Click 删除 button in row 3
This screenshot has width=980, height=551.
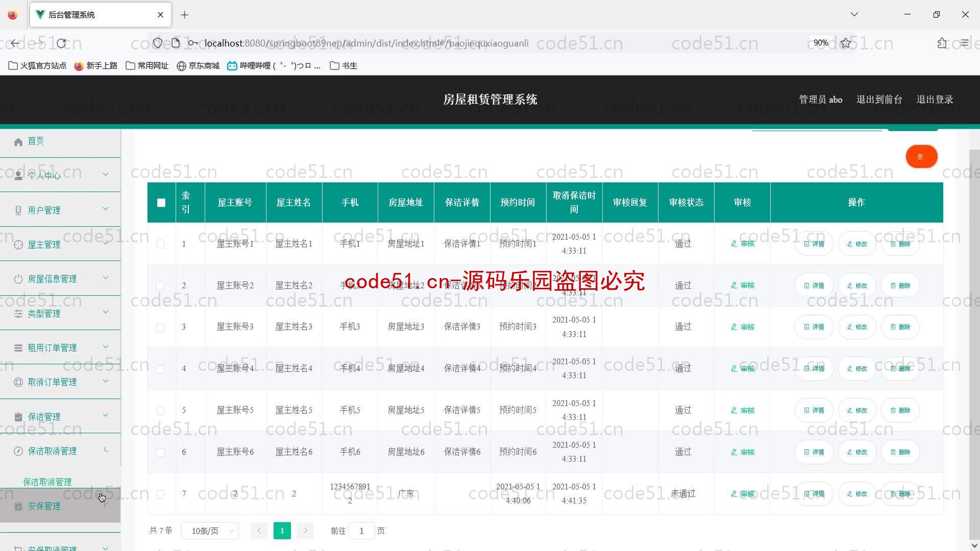900,327
